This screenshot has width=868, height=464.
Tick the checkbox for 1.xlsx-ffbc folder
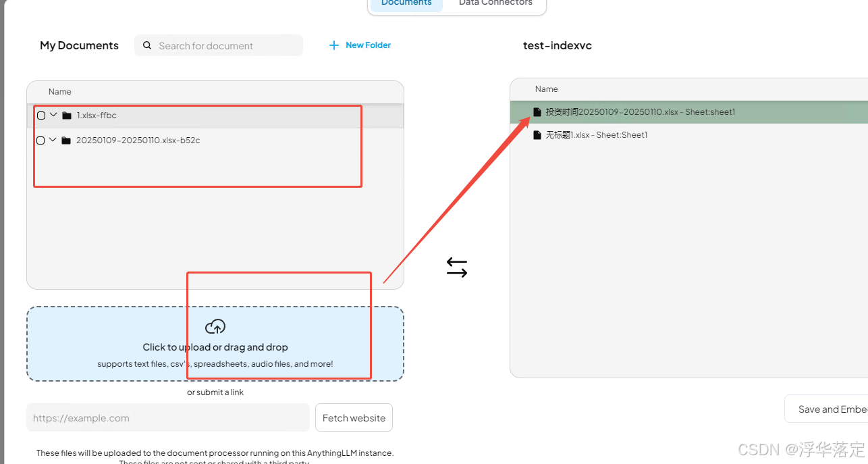[41, 115]
